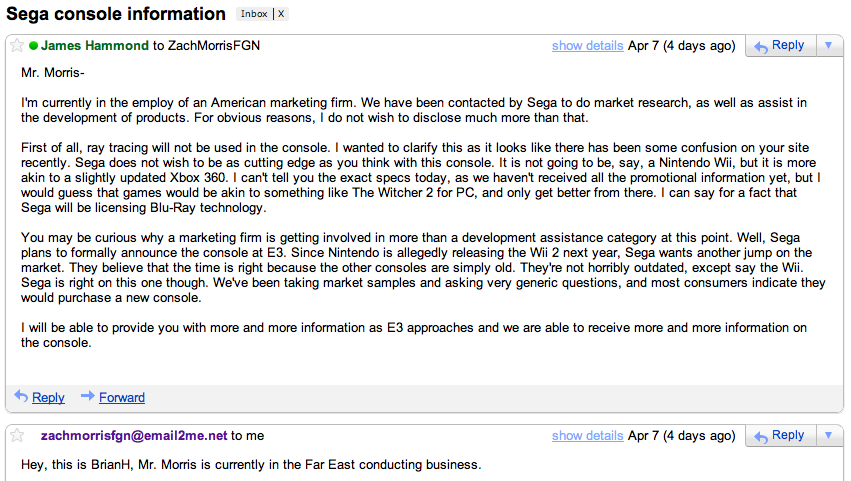Click the Reply link below the message
This screenshot has width=851, height=481.
tap(48, 398)
